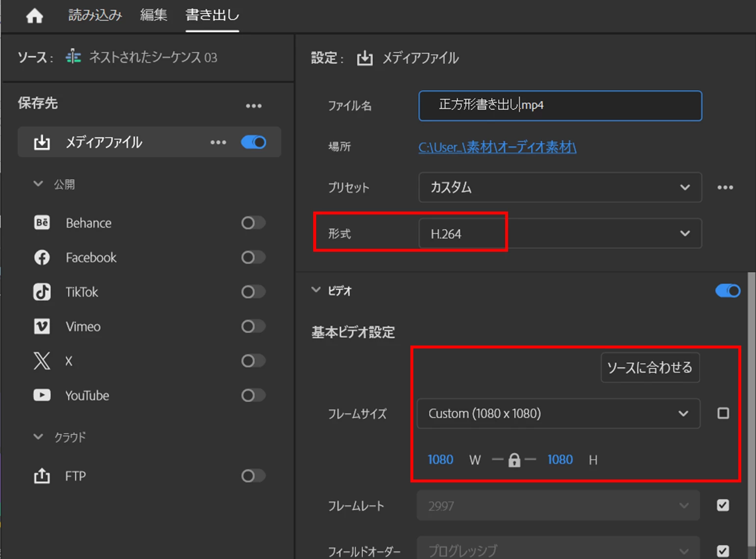Collapse the ビデオ settings section
Viewport: 756px width, 559px height.
click(316, 290)
